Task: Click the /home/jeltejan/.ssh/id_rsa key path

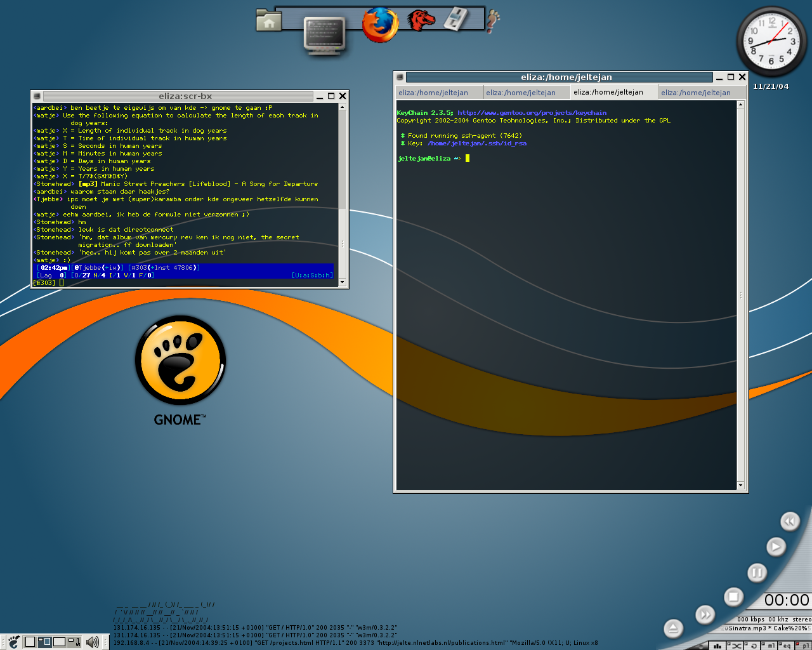Action: click(477, 143)
